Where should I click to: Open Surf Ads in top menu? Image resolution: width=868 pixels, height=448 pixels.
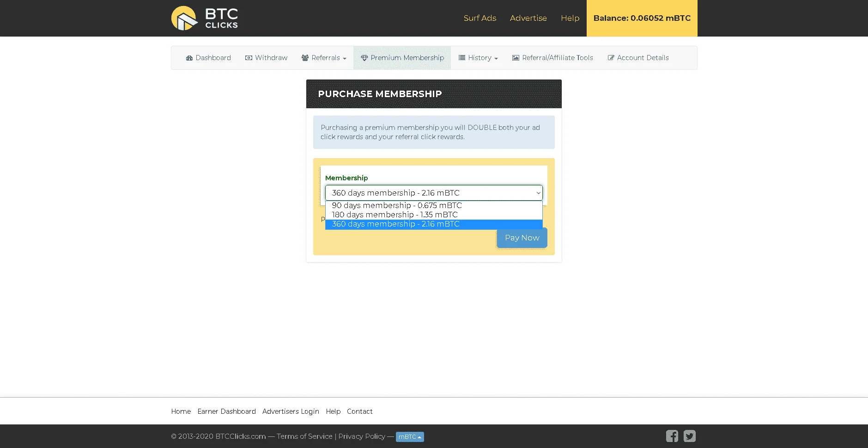[x=480, y=18]
